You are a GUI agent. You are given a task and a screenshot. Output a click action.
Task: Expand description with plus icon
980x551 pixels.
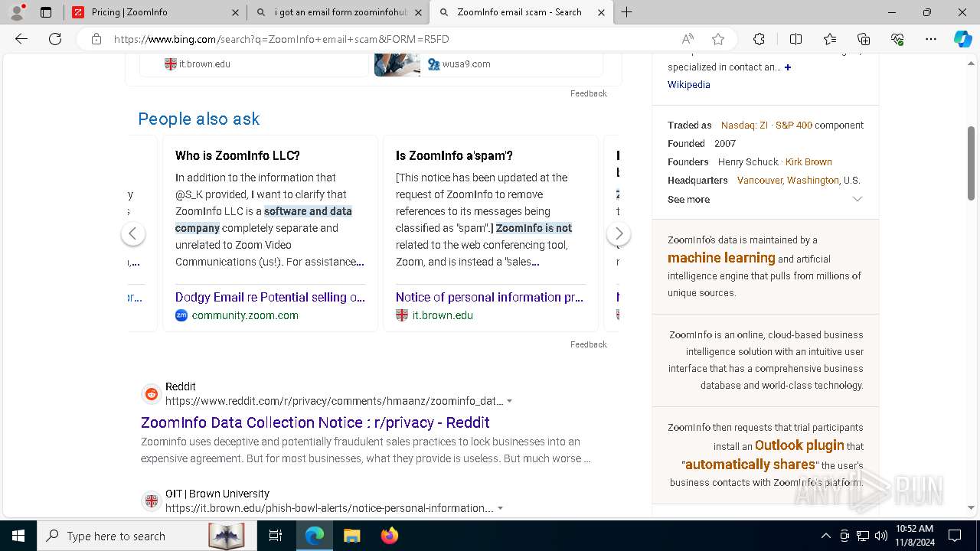[788, 67]
